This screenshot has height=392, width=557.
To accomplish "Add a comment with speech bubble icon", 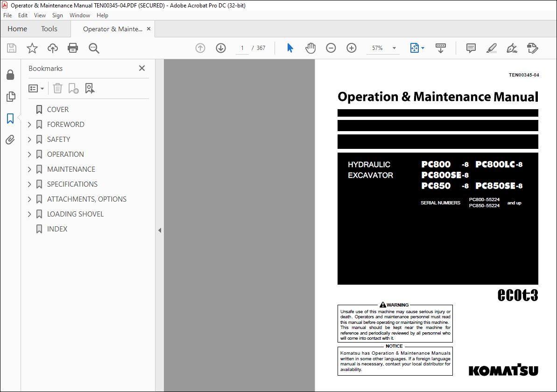I will (x=471, y=48).
